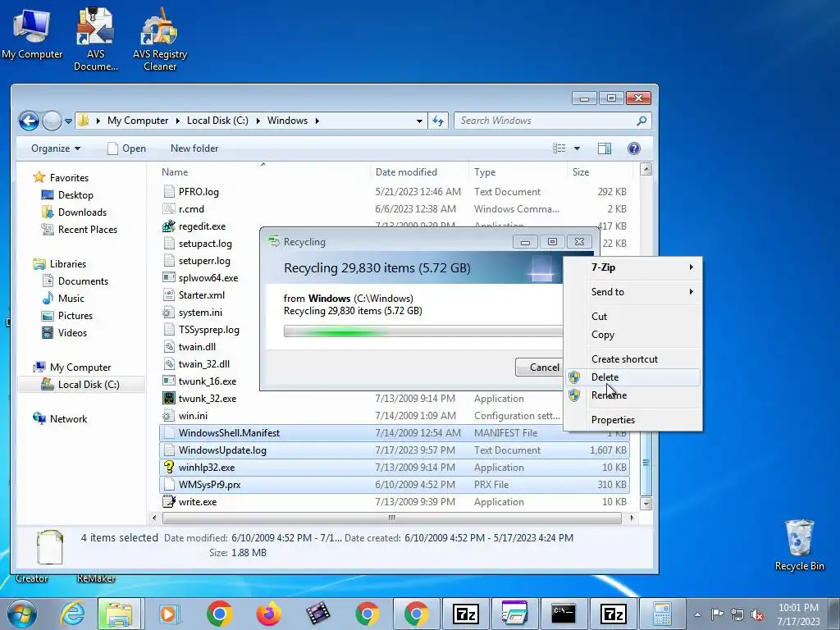Select write.exe file icon

[x=169, y=501]
